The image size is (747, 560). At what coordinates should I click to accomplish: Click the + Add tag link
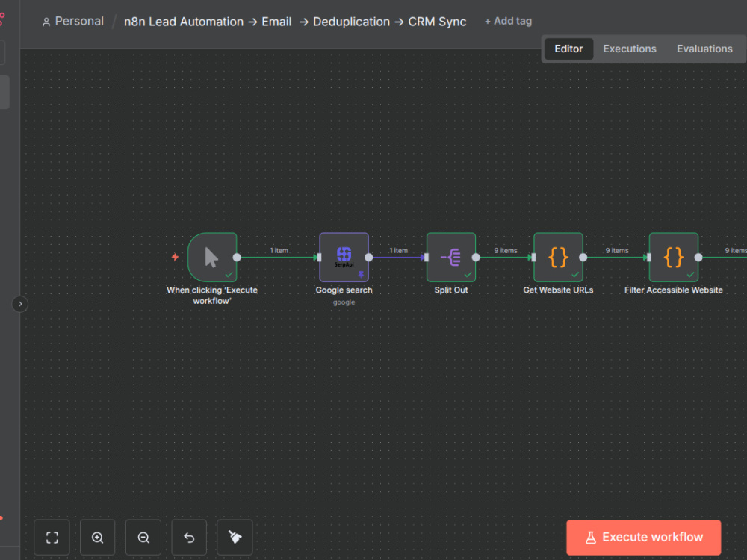(x=508, y=21)
